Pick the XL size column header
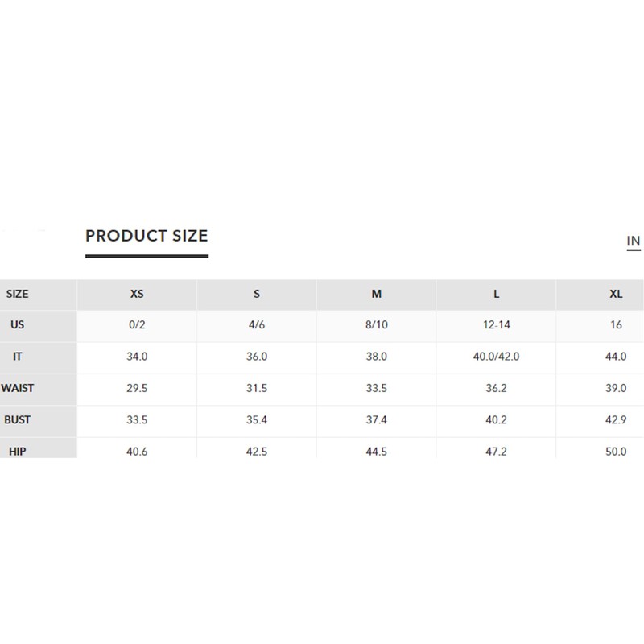Image resolution: width=644 pixels, height=644 pixels. pos(616,294)
